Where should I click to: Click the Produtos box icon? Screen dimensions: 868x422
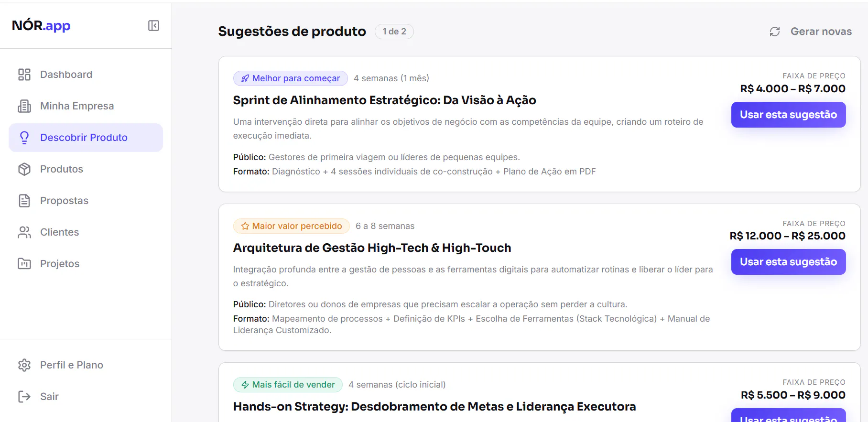[x=24, y=169]
